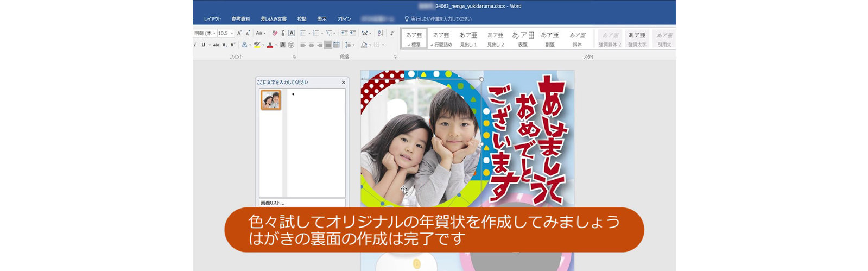Apply paragraph shading with paint bucket
This screenshot has width=868, height=271.
pos(364,45)
